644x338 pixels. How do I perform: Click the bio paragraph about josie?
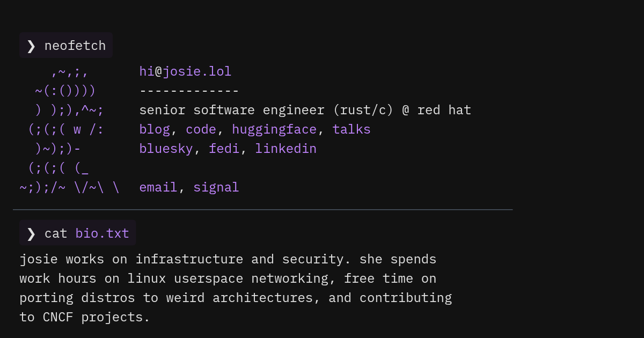[x=236, y=288]
